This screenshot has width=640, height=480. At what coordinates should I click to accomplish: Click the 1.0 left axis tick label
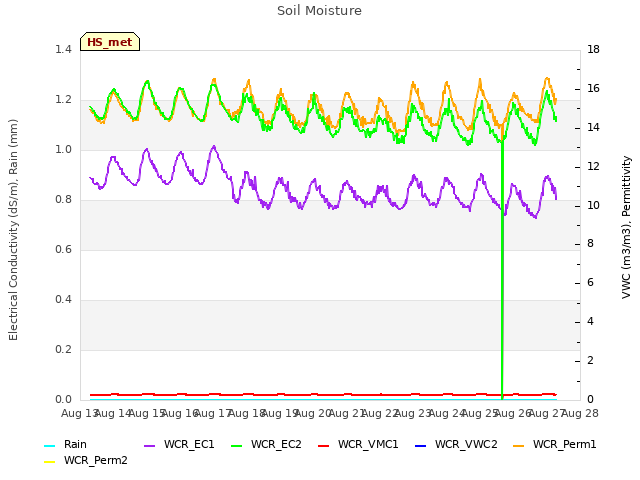coord(63,150)
